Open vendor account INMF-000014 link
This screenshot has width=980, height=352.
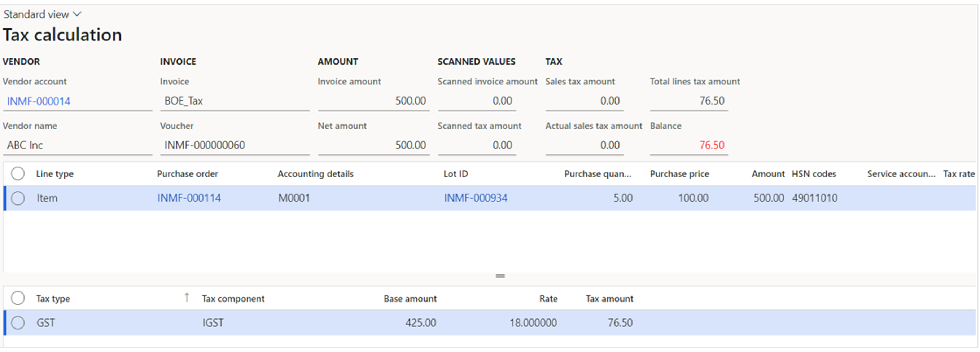tap(38, 101)
